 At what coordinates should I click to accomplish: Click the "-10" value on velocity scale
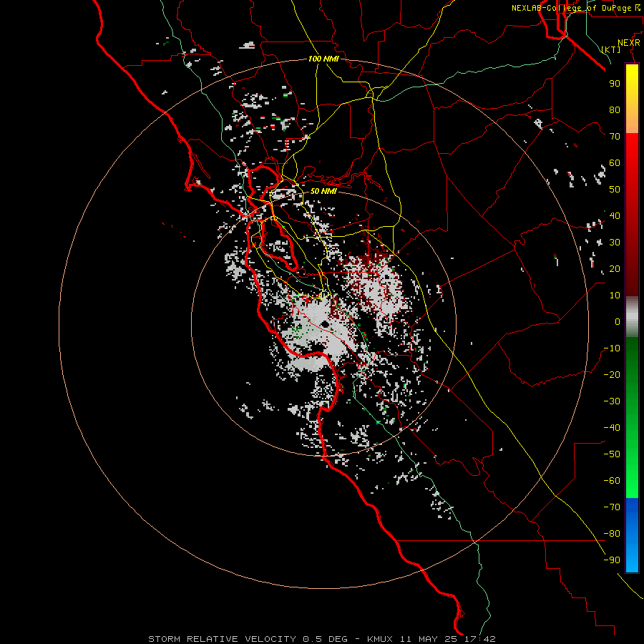point(612,348)
